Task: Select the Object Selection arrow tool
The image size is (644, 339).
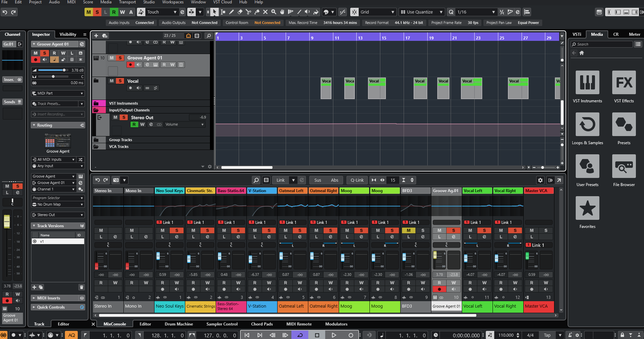Action: click(214, 12)
